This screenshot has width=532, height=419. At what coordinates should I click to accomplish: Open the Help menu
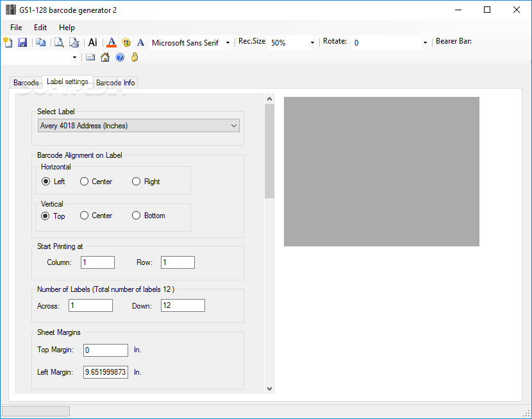67,28
